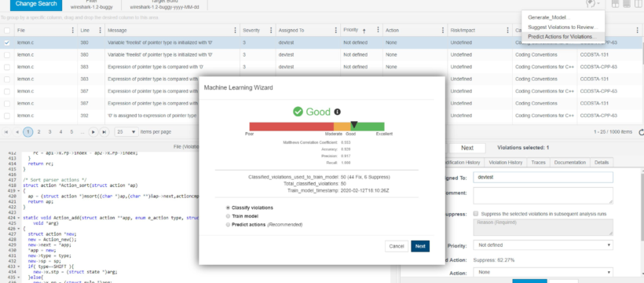Select Predict actions radio option
Viewport: 644px width, 283px height.
(x=228, y=225)
